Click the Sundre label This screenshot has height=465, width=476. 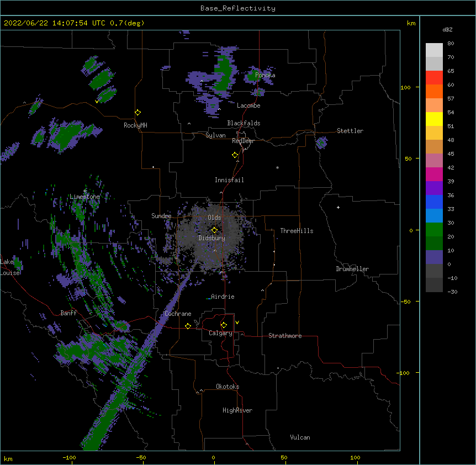click(161, 216)
